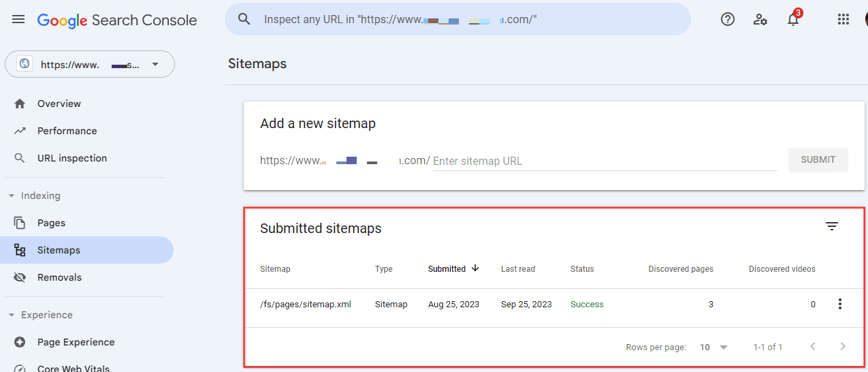Go to next page of sitemaps table
This screenshot has height=372, width=868.
pyautogui.click(x=843, y=346)
